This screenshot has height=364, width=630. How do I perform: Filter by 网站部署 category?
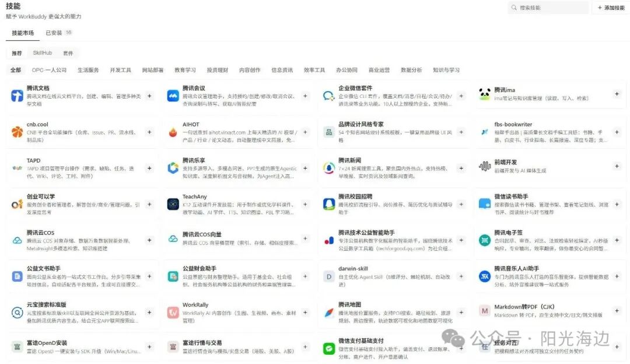pos(153,70)
